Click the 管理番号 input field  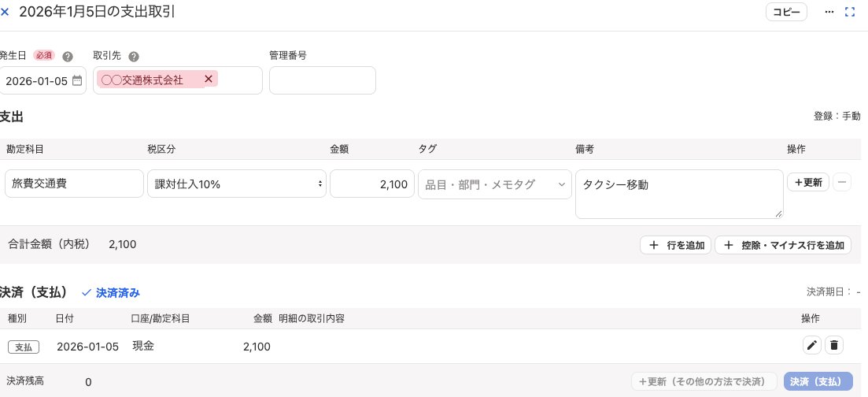point(323,80)
